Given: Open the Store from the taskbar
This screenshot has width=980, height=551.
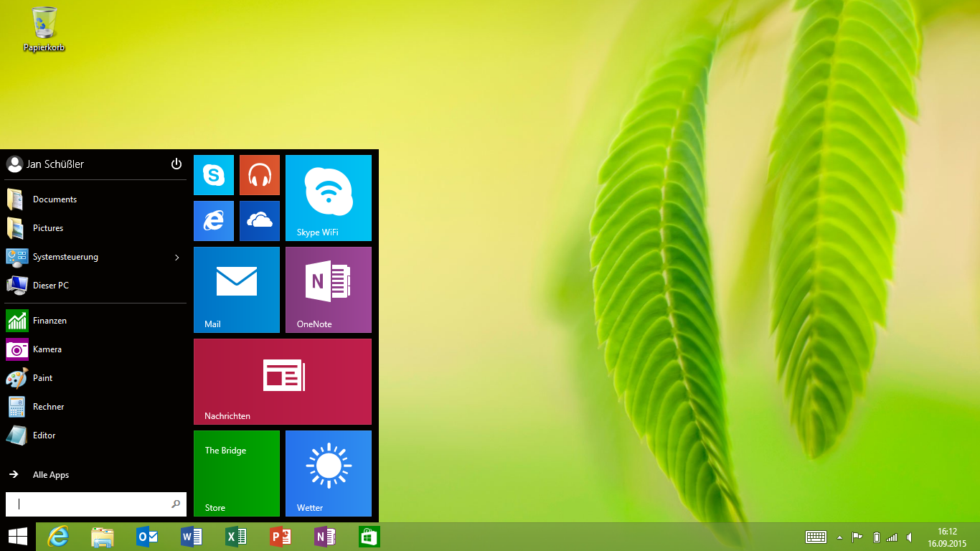Looking at the screenshot, I should pyautogui.click(x=369, y=537).
